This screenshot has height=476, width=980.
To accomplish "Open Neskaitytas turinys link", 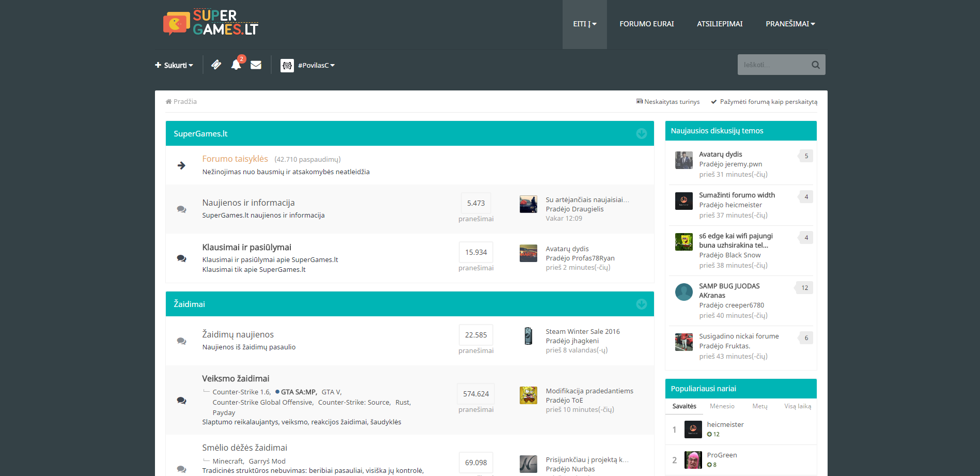I will tap(668, 102).
